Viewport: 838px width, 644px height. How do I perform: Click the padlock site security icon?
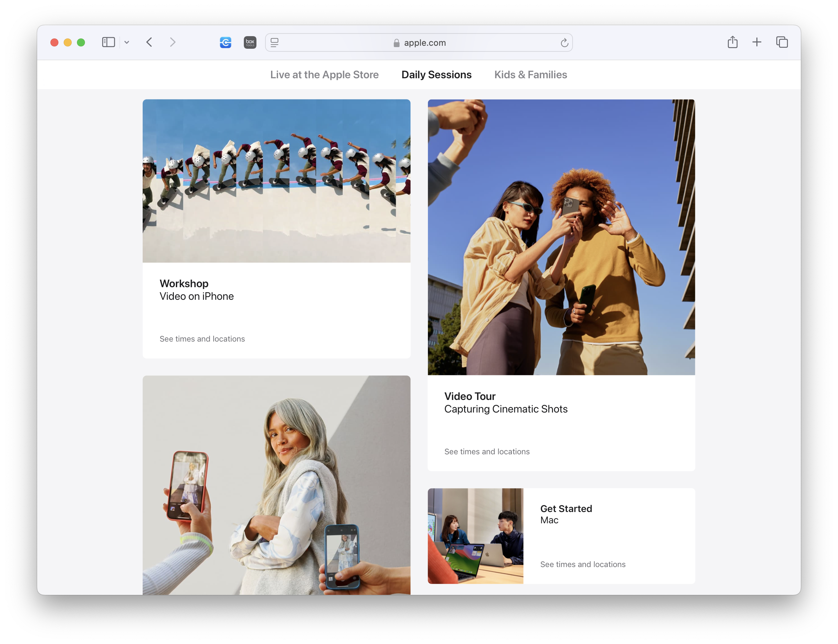(396, 43)
